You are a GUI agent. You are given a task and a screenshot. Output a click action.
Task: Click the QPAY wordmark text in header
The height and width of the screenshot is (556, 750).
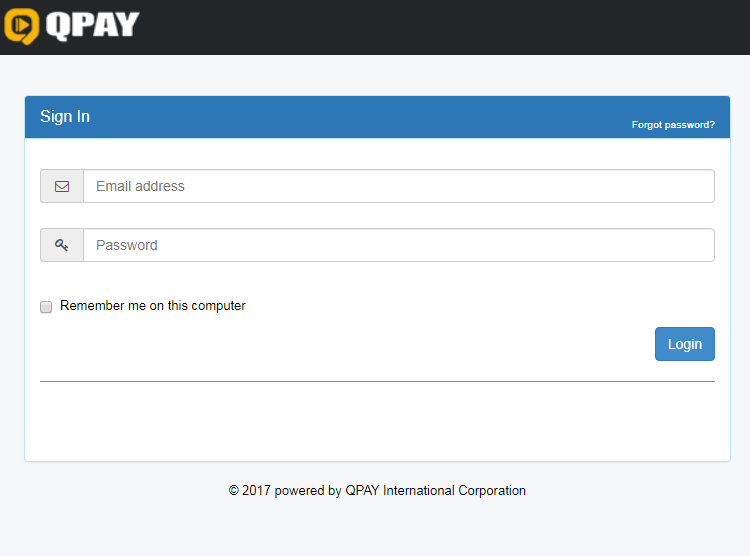click(92, 25)
